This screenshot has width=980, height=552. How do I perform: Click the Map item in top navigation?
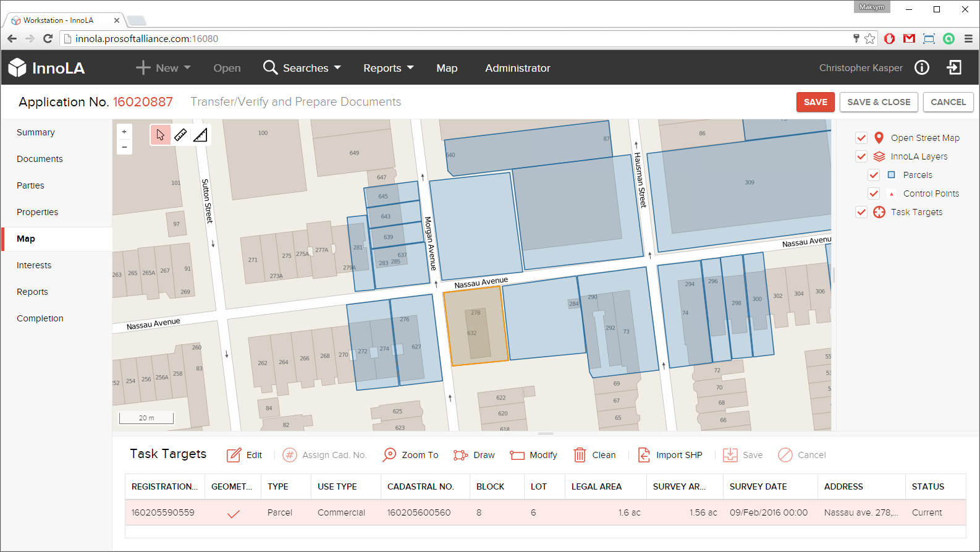(447, 68)
